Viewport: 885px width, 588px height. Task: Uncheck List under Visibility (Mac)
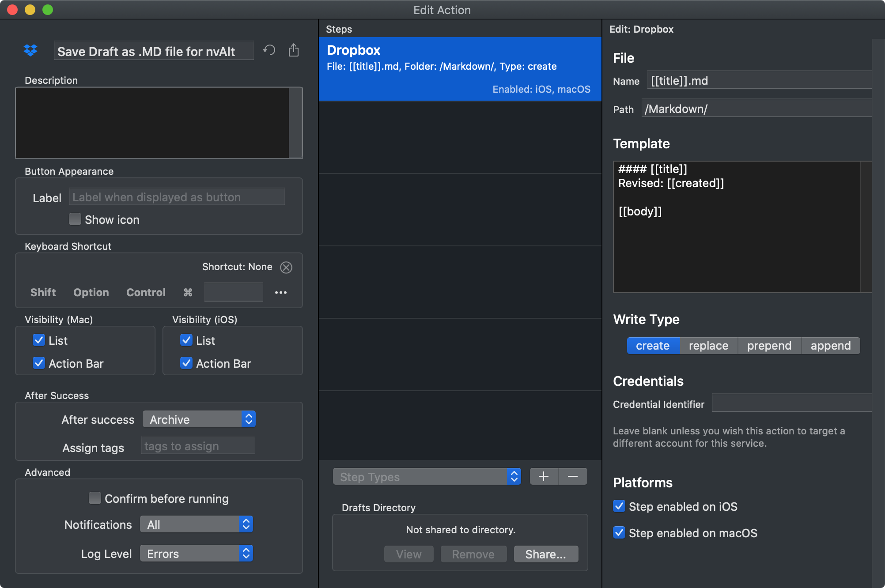tap(39, 340)
